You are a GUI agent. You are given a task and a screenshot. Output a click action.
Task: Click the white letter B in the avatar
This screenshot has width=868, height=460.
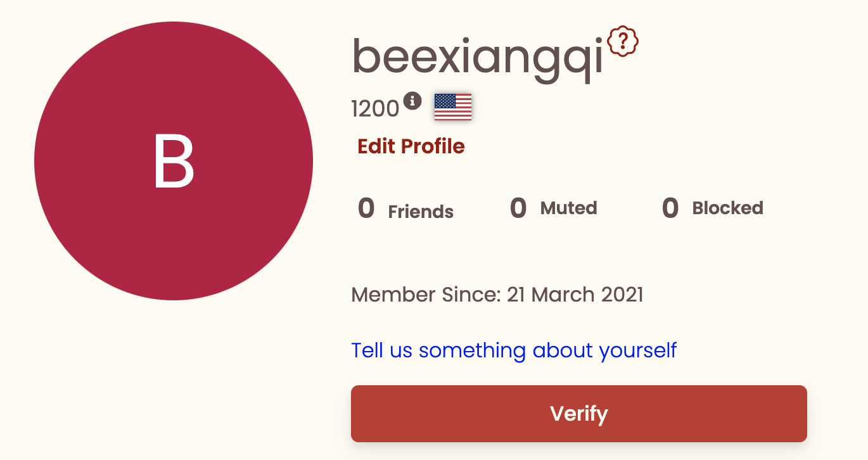tap(174, 162)
